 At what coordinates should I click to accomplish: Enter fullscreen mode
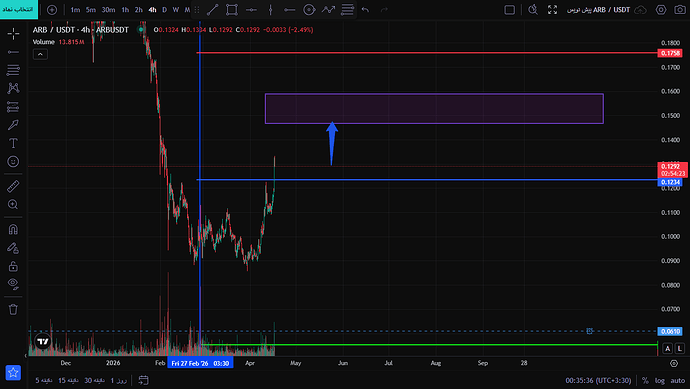pyautogui.click(x=552, y=10)
